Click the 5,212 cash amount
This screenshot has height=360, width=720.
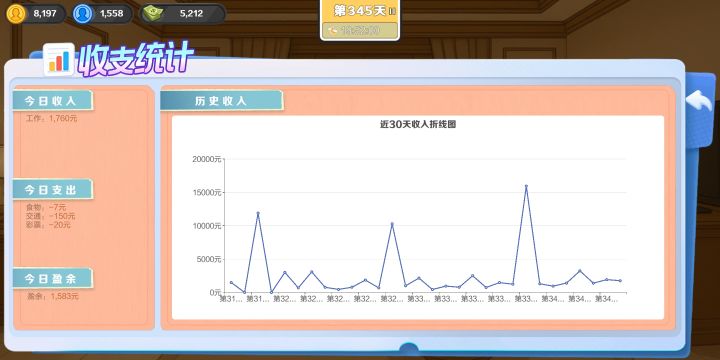coord(191,14)
